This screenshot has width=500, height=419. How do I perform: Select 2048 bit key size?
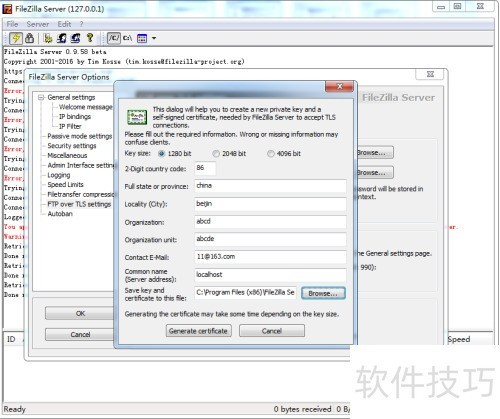click(x=216, y=154)
